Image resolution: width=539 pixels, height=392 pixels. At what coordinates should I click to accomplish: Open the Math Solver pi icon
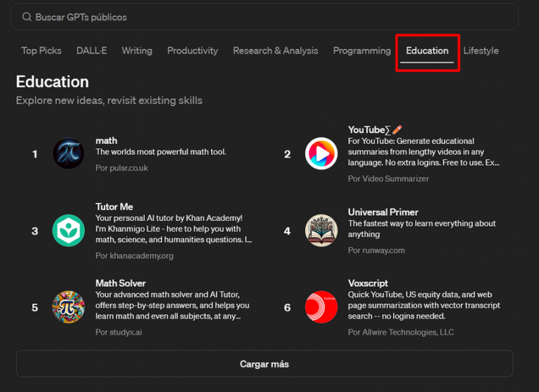coord(69,307)
